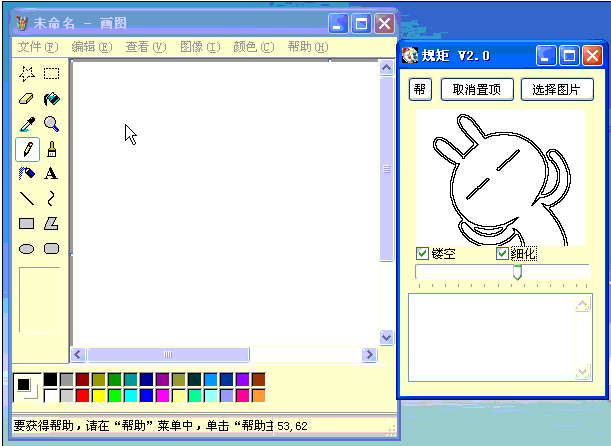611x446 pixels.
Task: Toggle the 镂空 checkbox
Action: (422, 254)
